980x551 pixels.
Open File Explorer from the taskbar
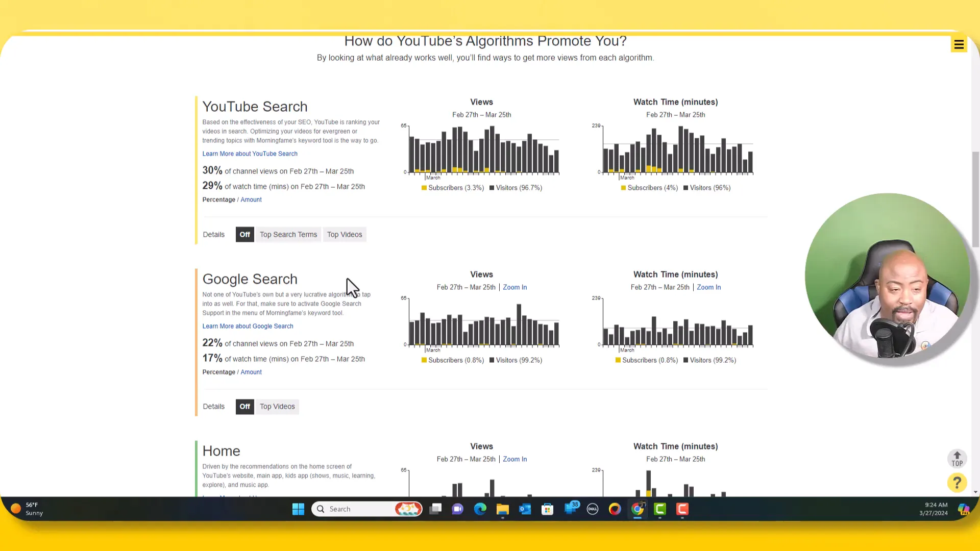click(503, 509)
